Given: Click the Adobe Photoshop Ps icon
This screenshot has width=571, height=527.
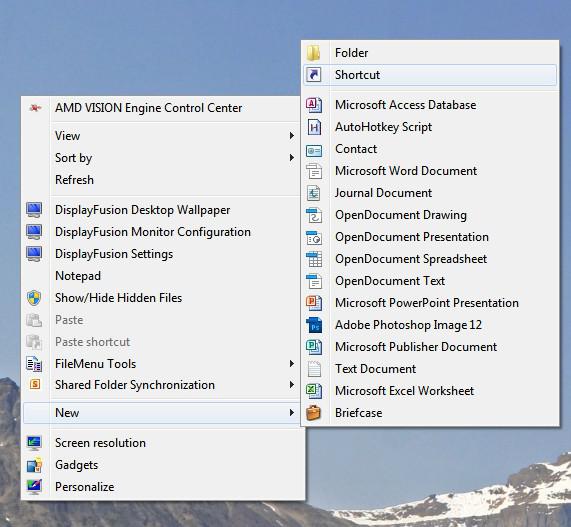Looking at the screenshot, I should tap(314, 325).
